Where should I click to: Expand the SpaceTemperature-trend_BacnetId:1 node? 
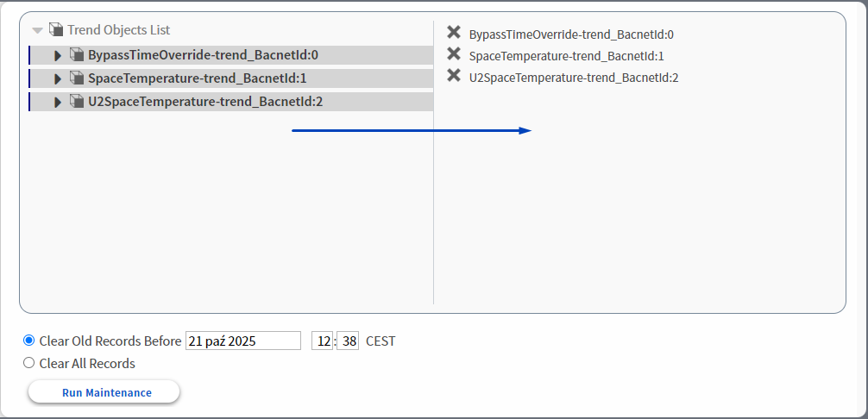point(58,78)
